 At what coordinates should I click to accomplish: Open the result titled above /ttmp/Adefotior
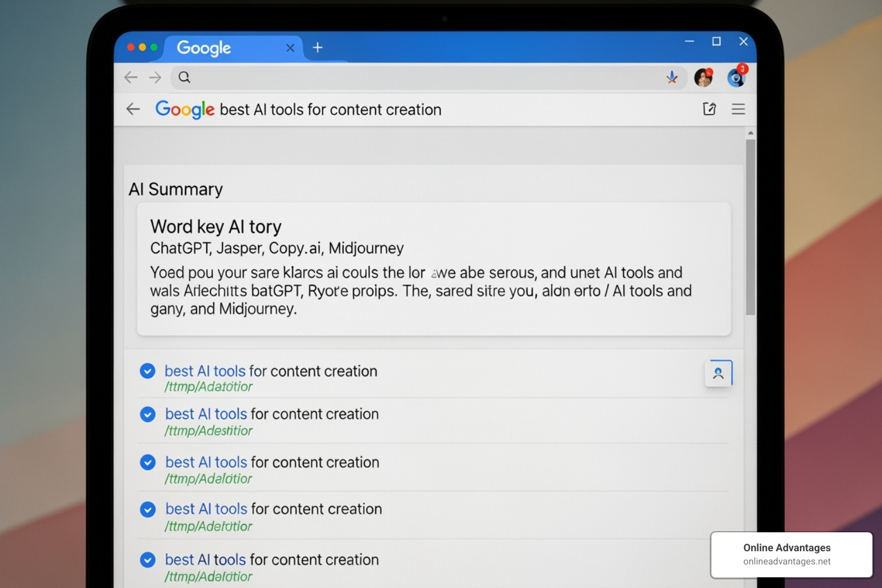point(274,509)
